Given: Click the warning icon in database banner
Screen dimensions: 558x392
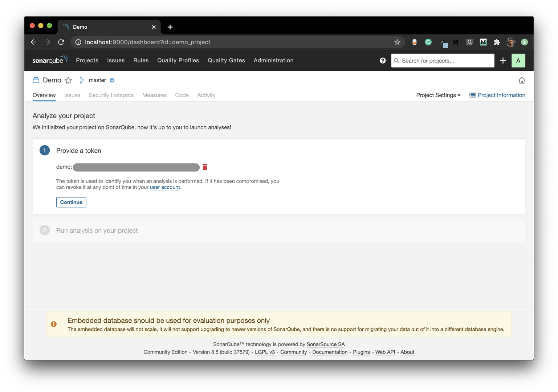Looking at the screenshot, I should click(x=54, y=324).
